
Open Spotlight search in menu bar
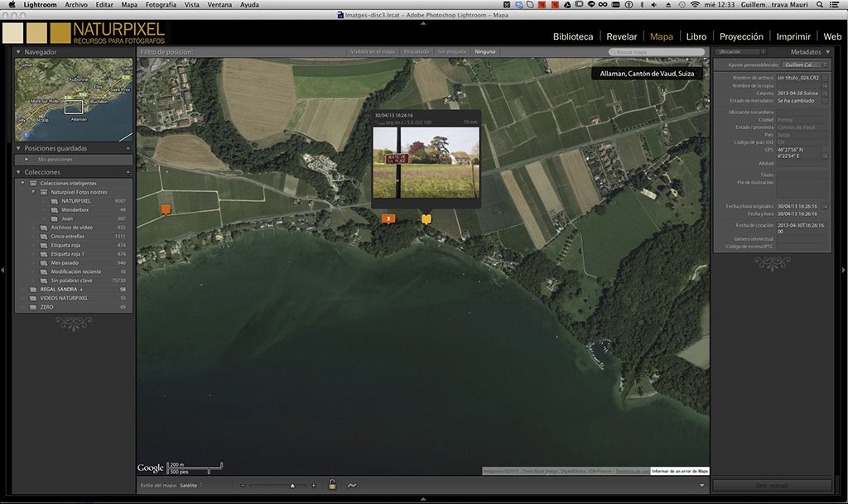(x=820, y=4)
